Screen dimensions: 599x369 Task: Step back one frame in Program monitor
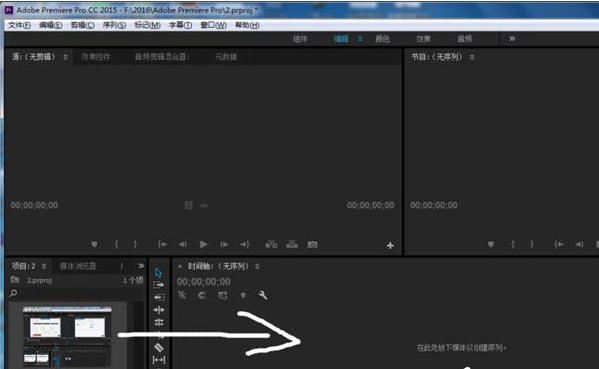(x=580, y=244)
